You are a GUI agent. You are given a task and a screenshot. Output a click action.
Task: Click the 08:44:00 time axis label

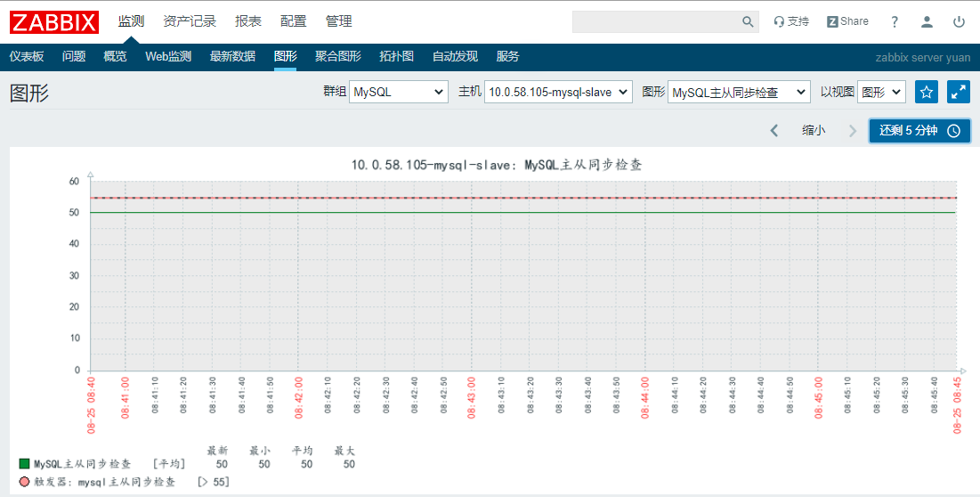[x=645, y=397]
